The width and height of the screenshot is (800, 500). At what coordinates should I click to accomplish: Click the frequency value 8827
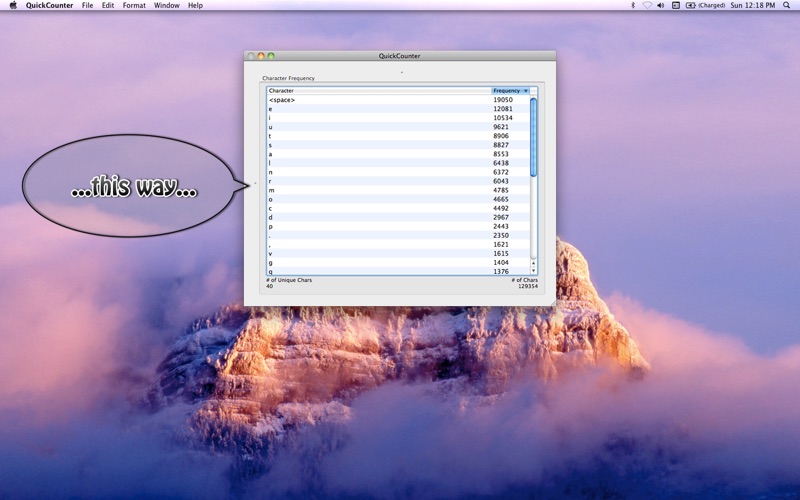tap(501, 145)
